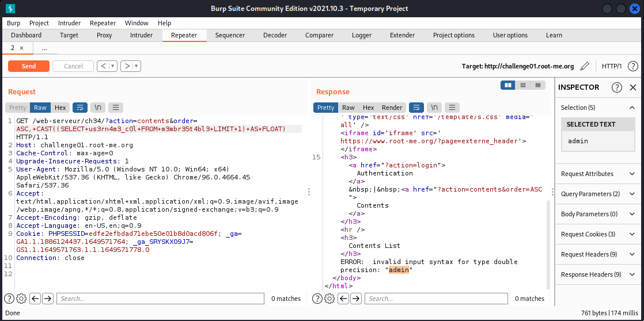Viewport: 644px width, 321px height.
Task: Switch response view to Pretty
Action: coord(325,108)
